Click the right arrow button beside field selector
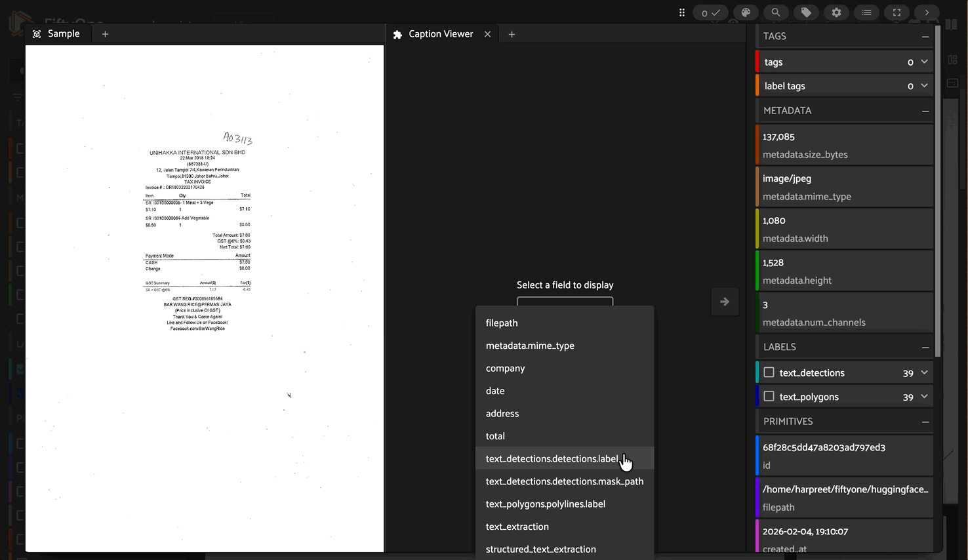 pyautogui.click(x=725, y=302)
